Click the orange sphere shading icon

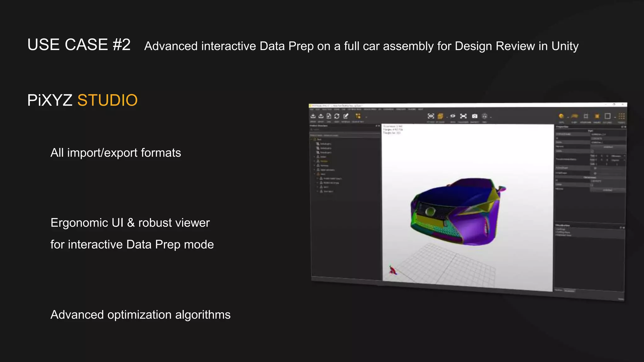(x=561, y=116)
